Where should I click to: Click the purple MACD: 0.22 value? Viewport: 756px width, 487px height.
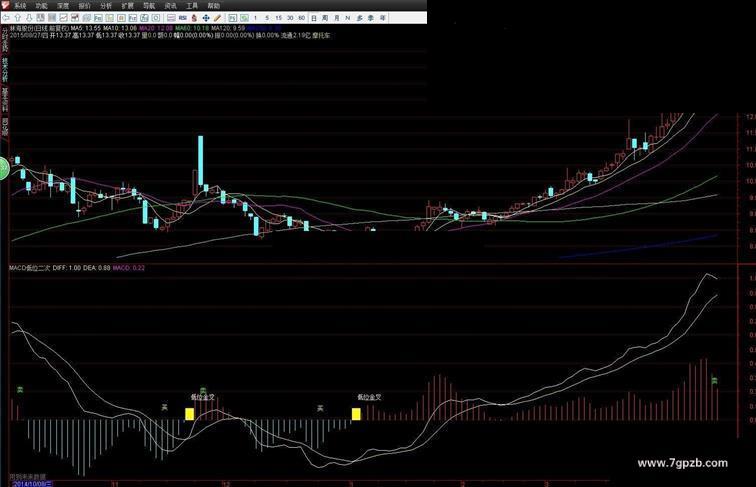[x=129, y=268]
